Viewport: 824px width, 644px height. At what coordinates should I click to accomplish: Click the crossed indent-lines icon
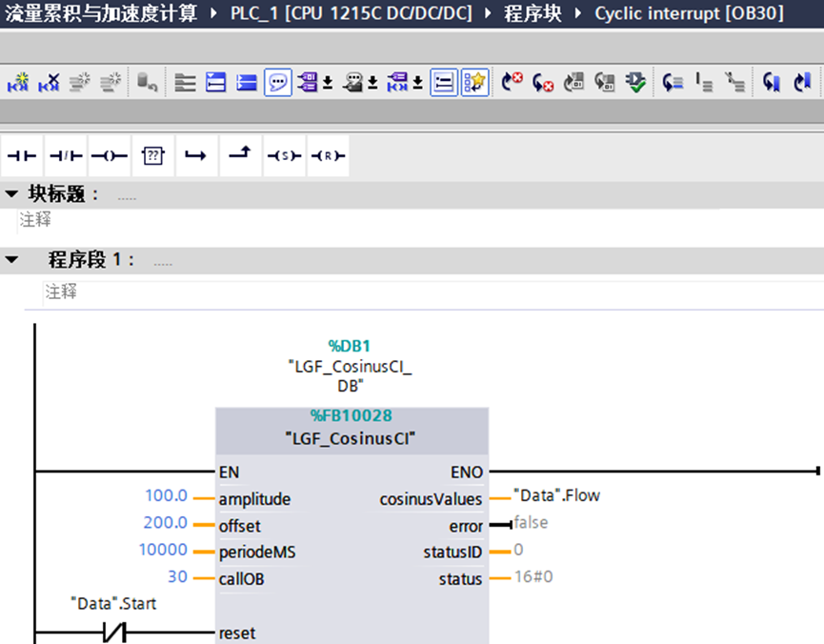click(734, 82)
